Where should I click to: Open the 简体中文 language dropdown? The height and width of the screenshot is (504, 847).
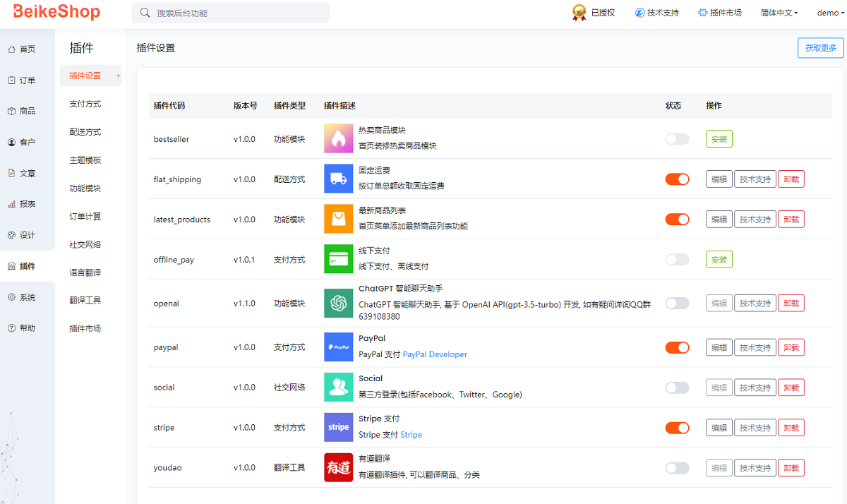[779, 13]
